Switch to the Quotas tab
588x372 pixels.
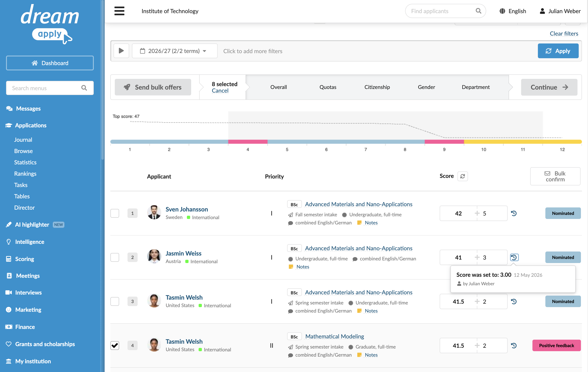pyautogui.click(x=328, y=87)
